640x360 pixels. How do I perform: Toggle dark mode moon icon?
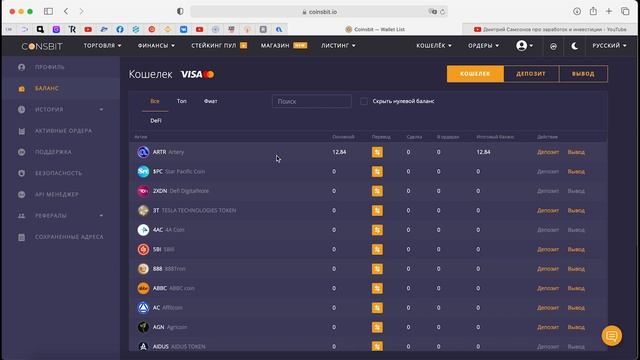574,46
